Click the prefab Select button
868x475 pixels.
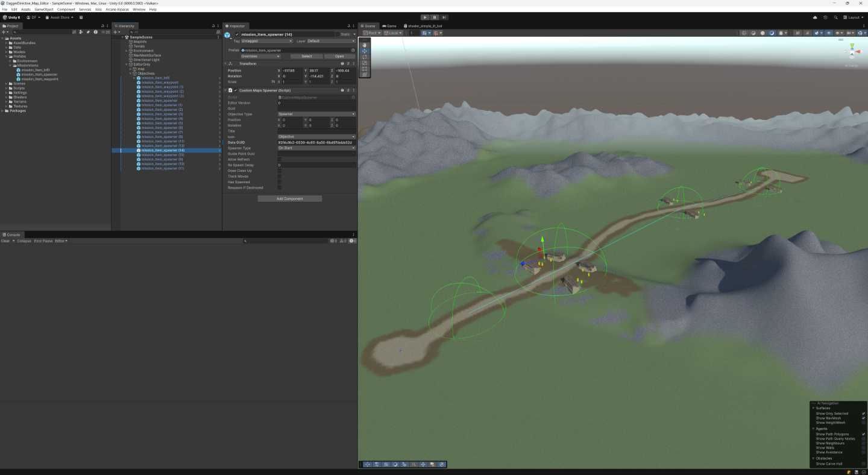[x=307, y=56]
